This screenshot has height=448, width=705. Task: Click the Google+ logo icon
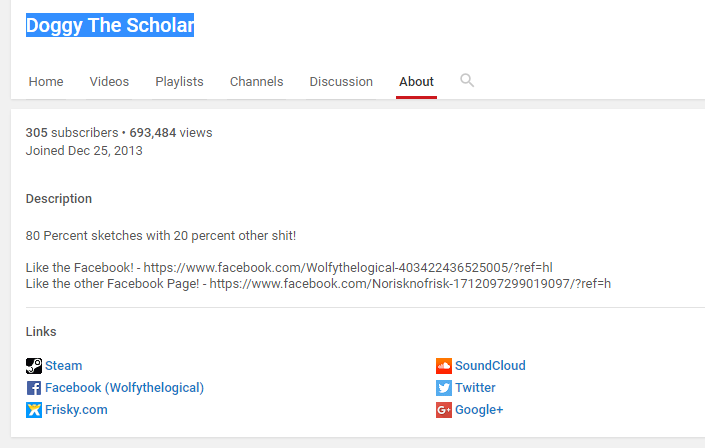(444, 410)
